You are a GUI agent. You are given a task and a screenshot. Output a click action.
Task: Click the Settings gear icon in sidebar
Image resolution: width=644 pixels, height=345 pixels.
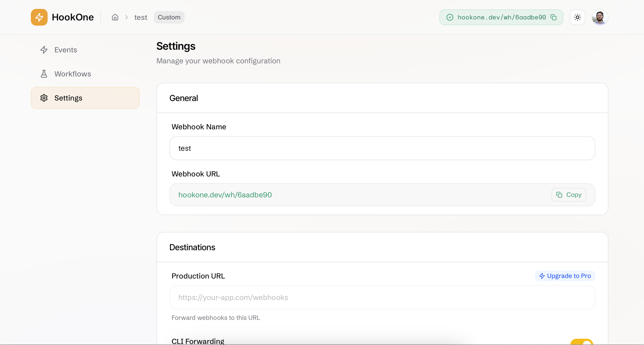click(x=44, y=98)
